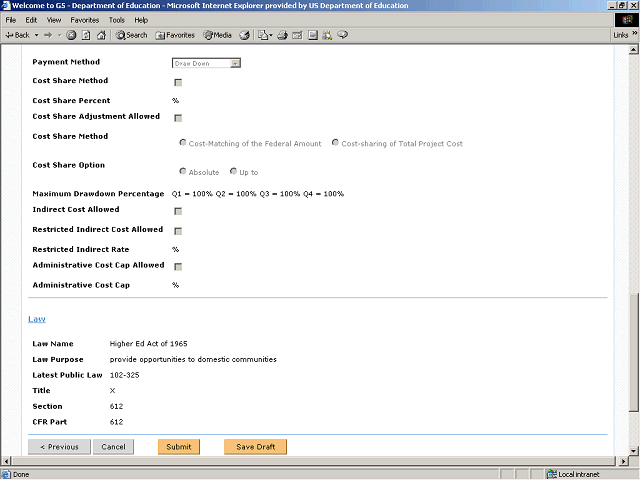This screenshot has width=640, height=480.
Task: Click the Cancel button
Action: pos(113,447)
